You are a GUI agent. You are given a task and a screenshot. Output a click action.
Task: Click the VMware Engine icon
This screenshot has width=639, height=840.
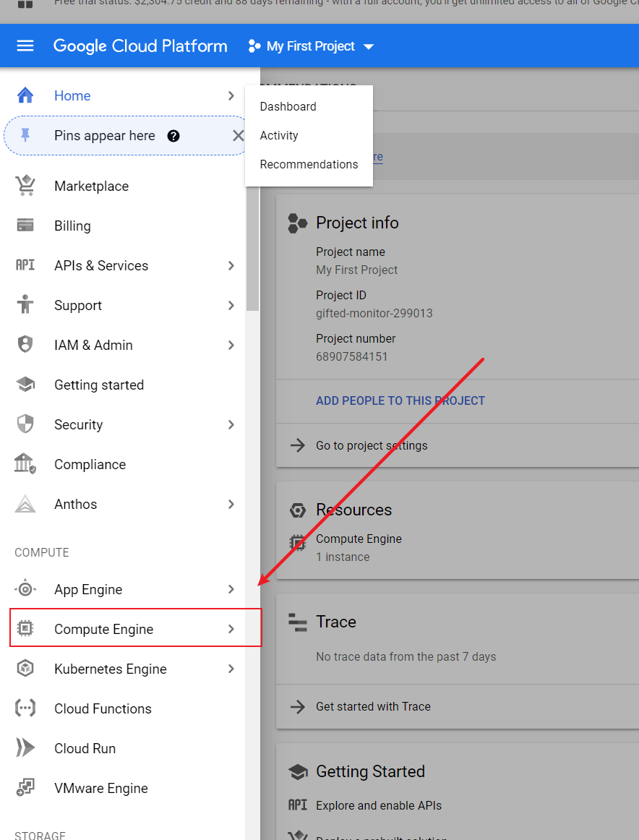click(25, 787)
